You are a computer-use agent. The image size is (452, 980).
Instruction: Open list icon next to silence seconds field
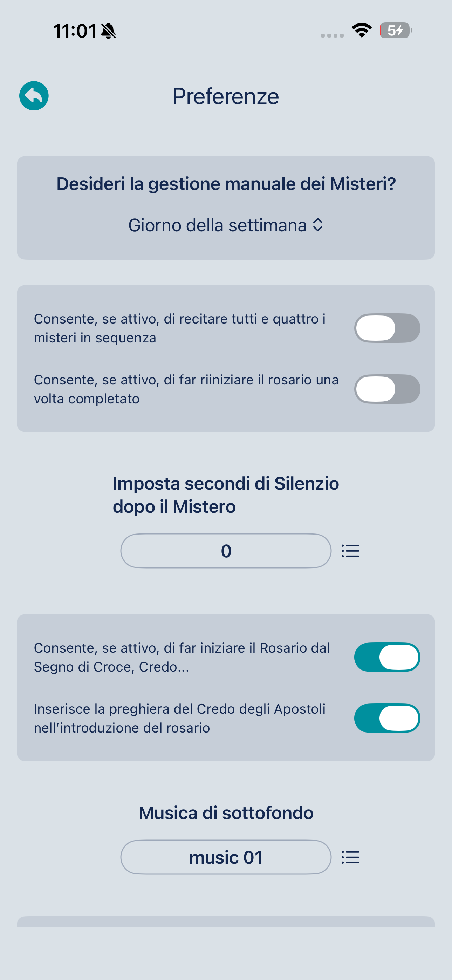350,551
